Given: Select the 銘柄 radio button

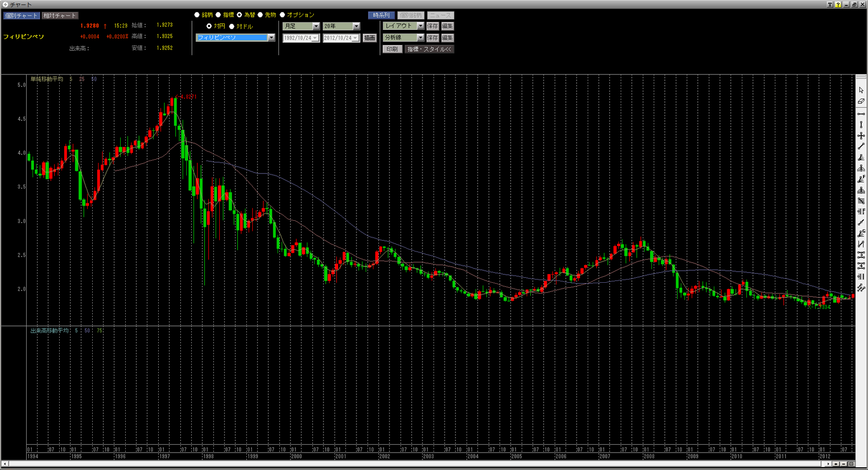Looking at the screenshot, I should pos(197,15).
